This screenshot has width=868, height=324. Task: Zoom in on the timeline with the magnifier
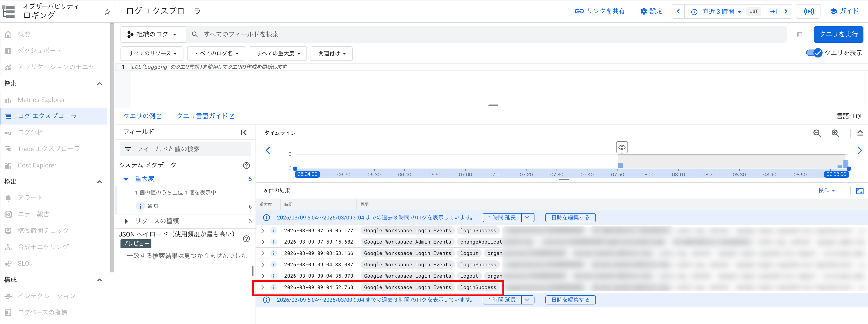[x=835, y=133]
